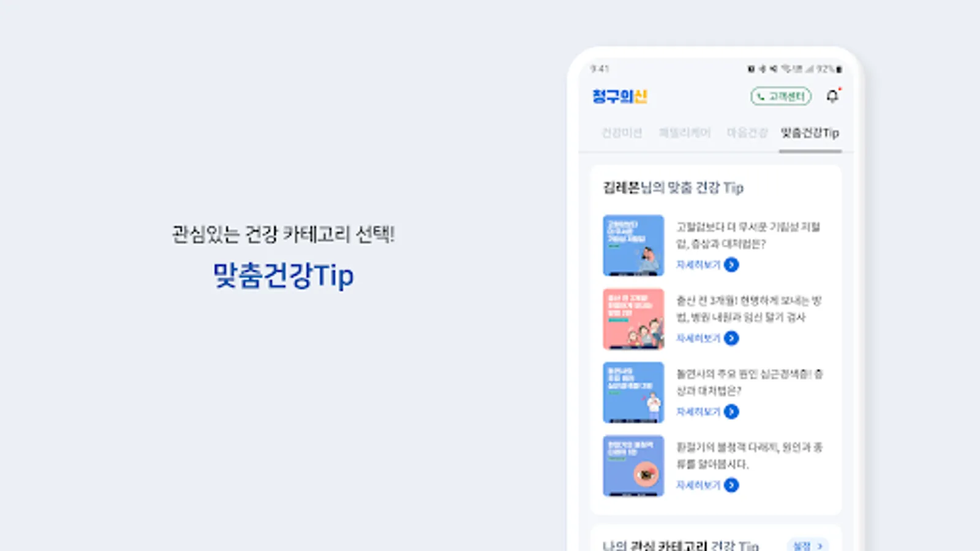
Task: Go to the 마음건강 tab
Action: click(x=747, y=133)
